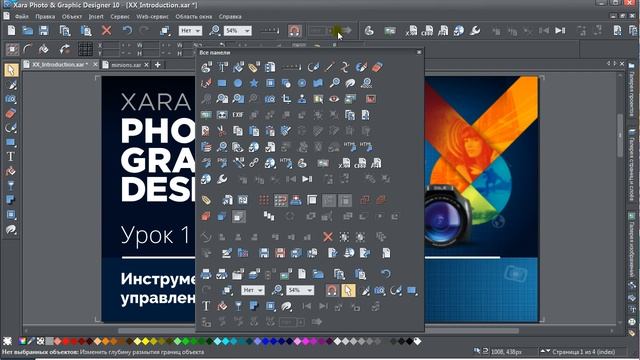
Task: Toggle highlighted Selector arrow in Все панели
Action: click(348, 290)
